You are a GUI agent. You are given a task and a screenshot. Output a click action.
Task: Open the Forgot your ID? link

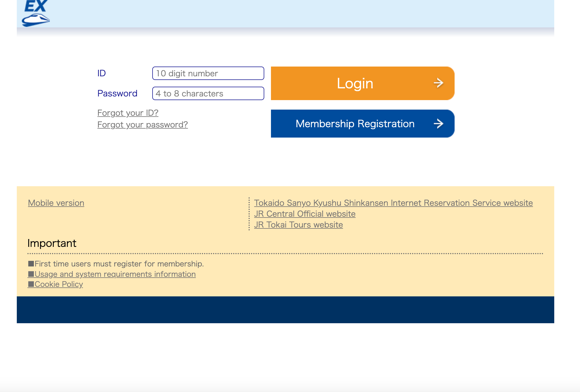click(128, 113)
